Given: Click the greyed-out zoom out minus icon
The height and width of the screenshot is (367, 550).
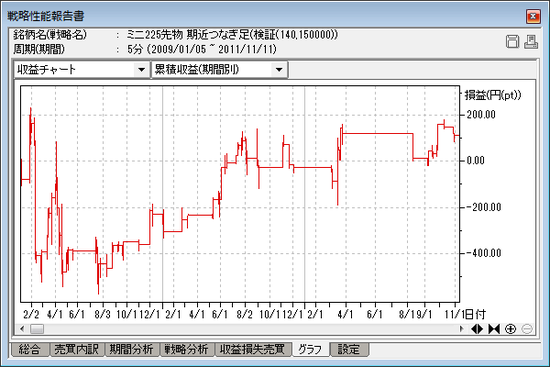Looking at the screenshot, I should pos(527,329).
